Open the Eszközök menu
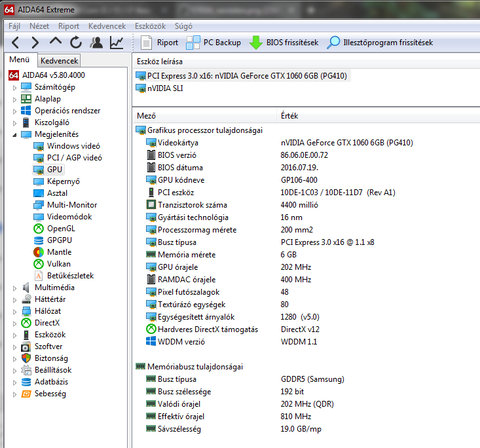The image size is (480, 448). (x=150, y=26)
